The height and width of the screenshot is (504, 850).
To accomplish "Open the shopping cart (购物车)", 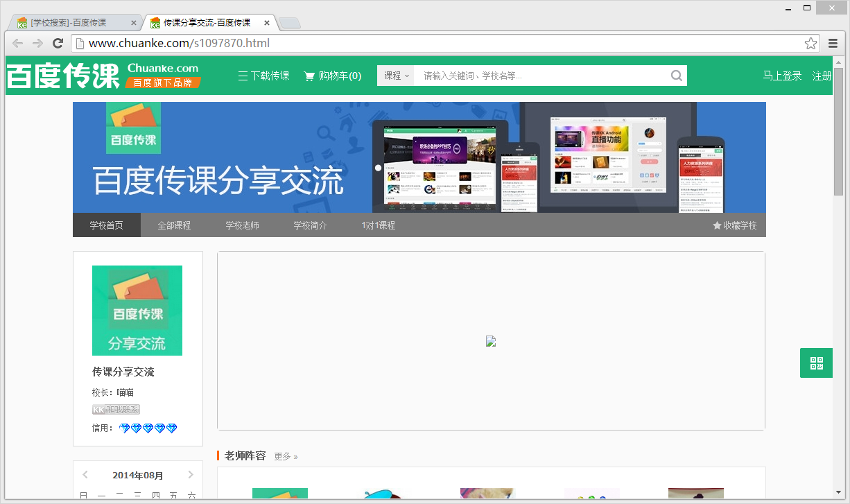I will click(x=332, y=76).
